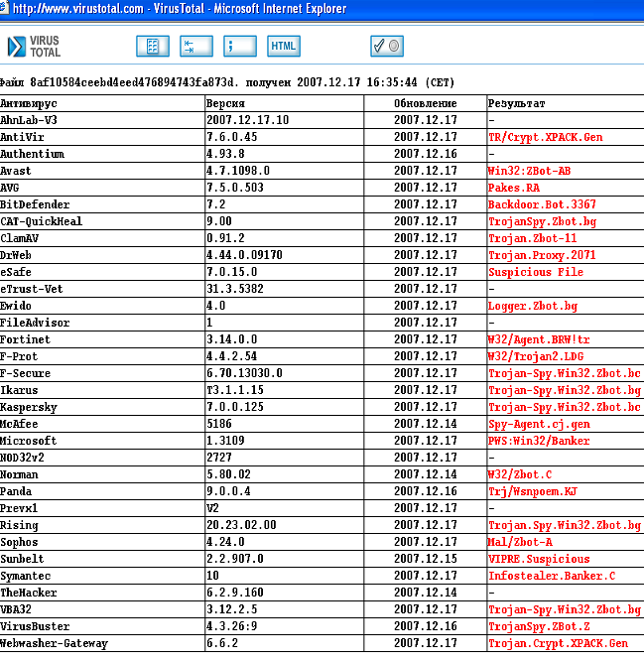Click the Suspicious File eSafe result
The width and height of the screenshot is (644, 663).
(x=536, y=272)
